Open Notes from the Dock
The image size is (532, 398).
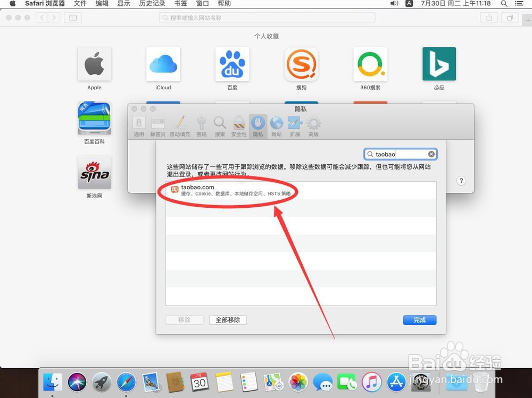225,382
